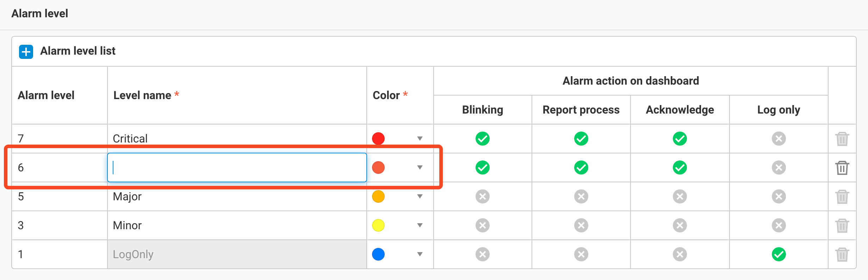Enable Blinking for Major level
This screenshot has height=280, width=868.
coord(482,196)
